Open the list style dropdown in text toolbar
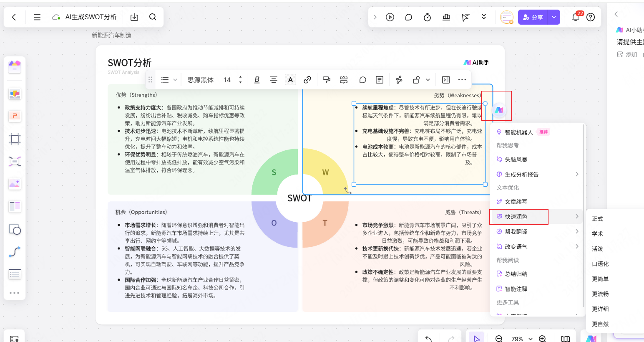The width and height of the screenshot is (644, 342). (170, 79)
